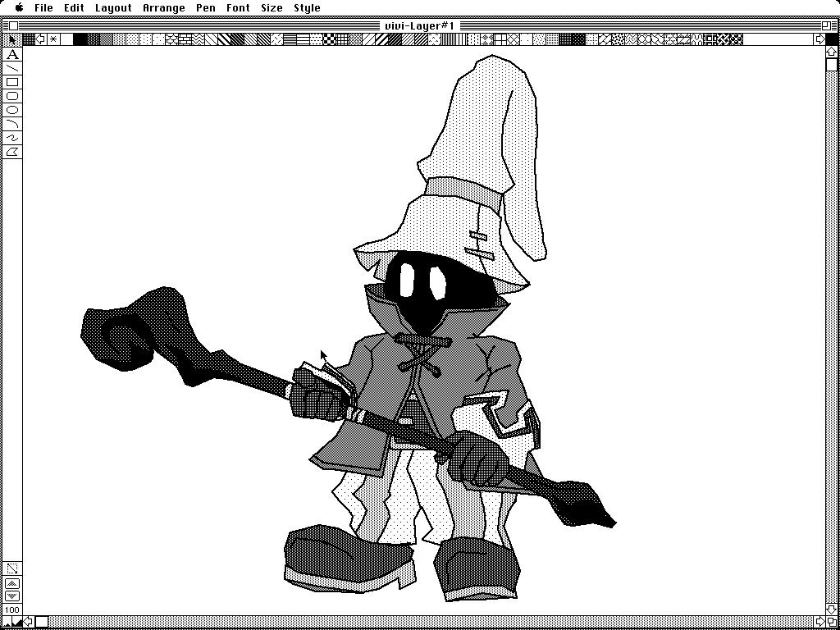Choose the checkerboard fill pattern

coord(329,39)
